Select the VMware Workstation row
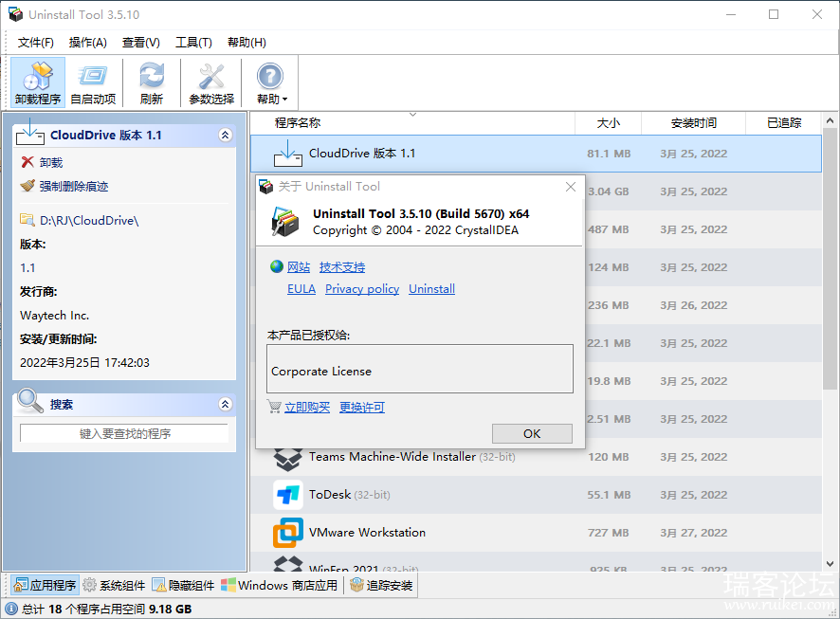Viewport: 840px width, 619px height. point(536,534)
